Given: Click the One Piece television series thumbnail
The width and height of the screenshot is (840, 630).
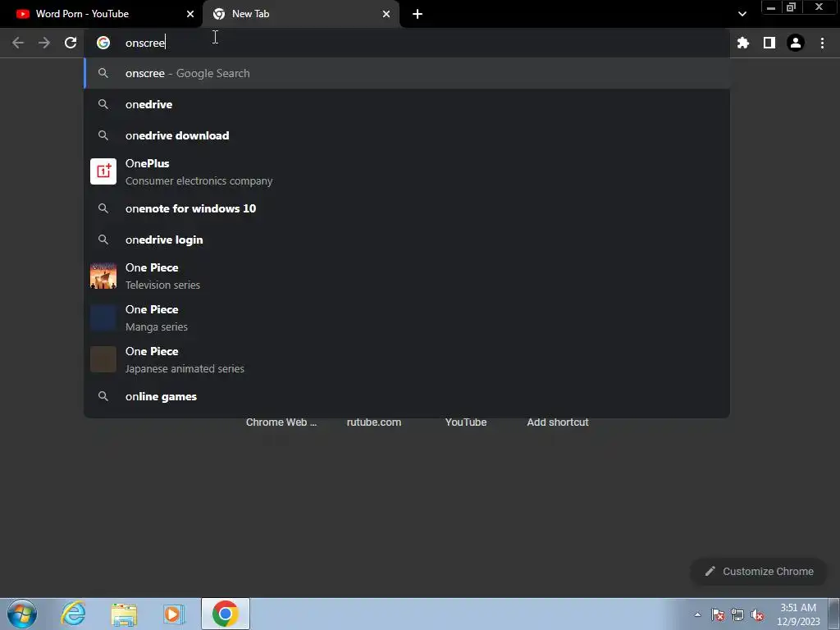Looking at the screenshot, I should pos(103,276).
